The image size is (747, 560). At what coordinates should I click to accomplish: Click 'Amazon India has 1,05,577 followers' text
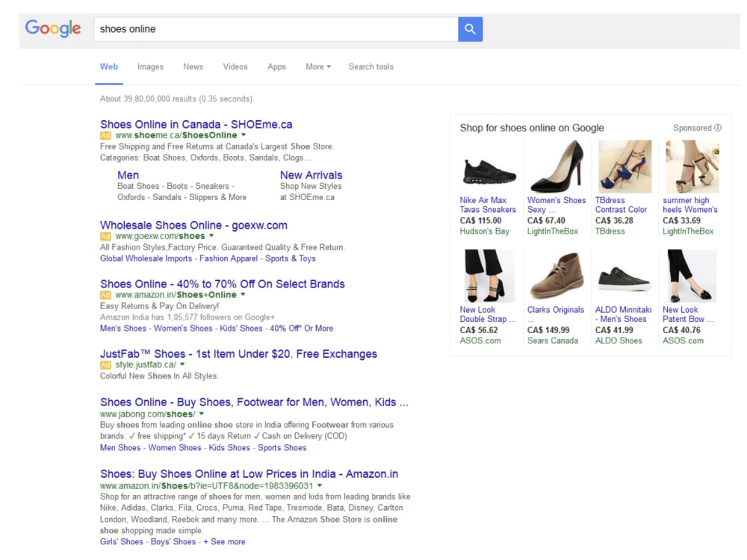(187, 317)
